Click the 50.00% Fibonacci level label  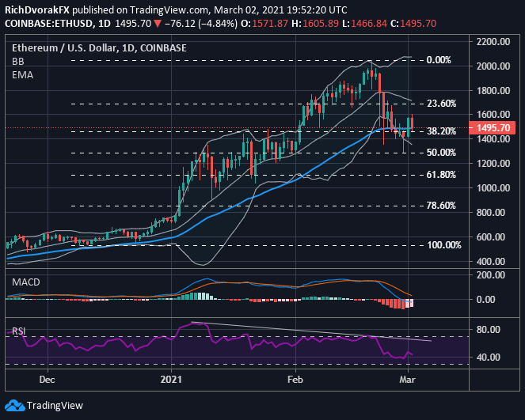441,153
